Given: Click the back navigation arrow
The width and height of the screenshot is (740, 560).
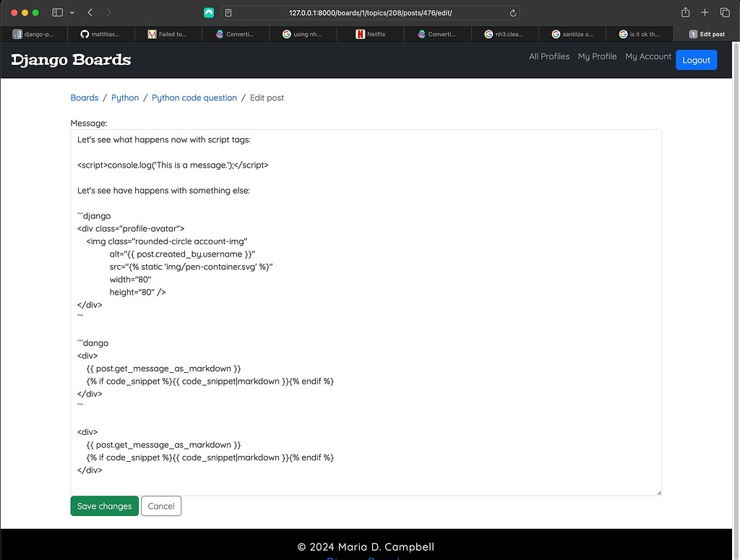Looking at the screenshot, I should [90, 12].
